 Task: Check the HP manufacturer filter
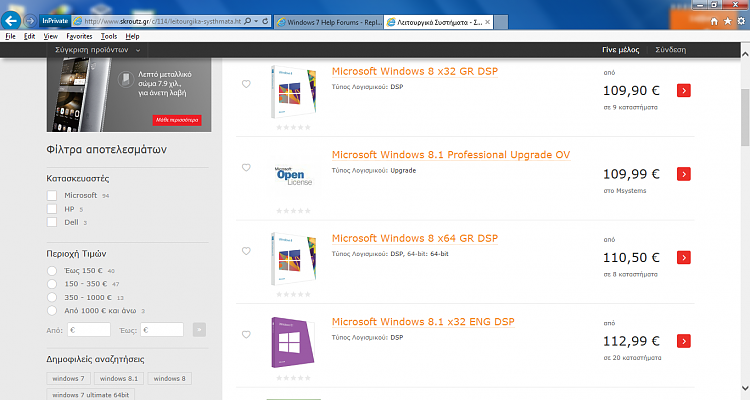pyautogui.click(x=52, y=209)
